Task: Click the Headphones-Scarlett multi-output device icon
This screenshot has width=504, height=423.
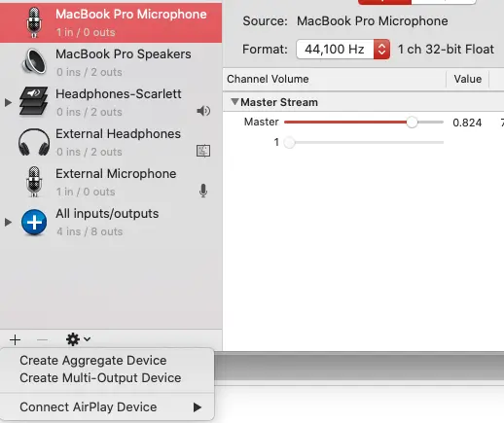Action: coord(34,101)
